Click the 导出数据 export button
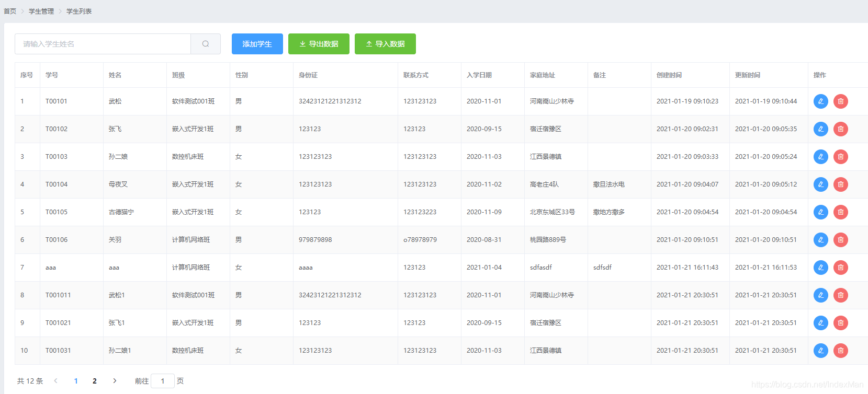Image resolution: width=868 pixels, height=394 pixels. coord(319,44)
